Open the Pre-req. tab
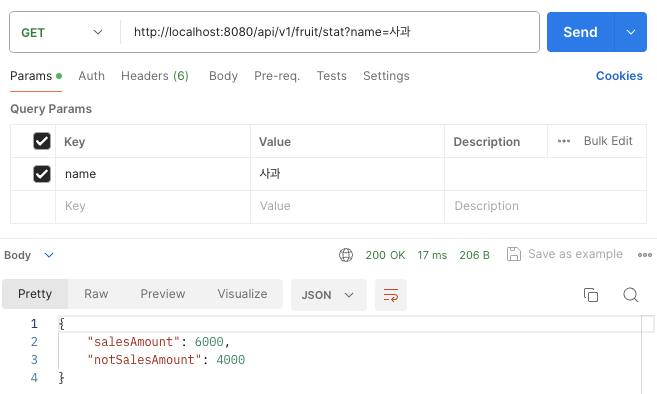This screenshot has height=394, width=657. 277,76
